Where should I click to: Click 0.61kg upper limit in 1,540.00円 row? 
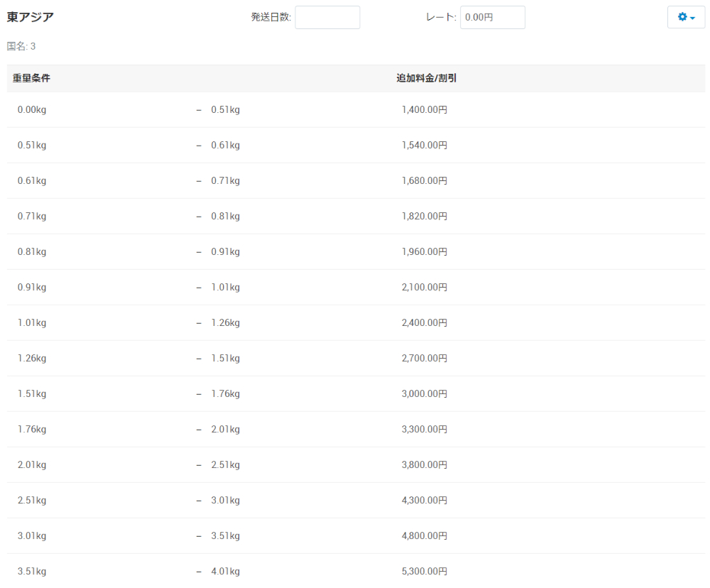pyautogui.click(x=226, y=145)
